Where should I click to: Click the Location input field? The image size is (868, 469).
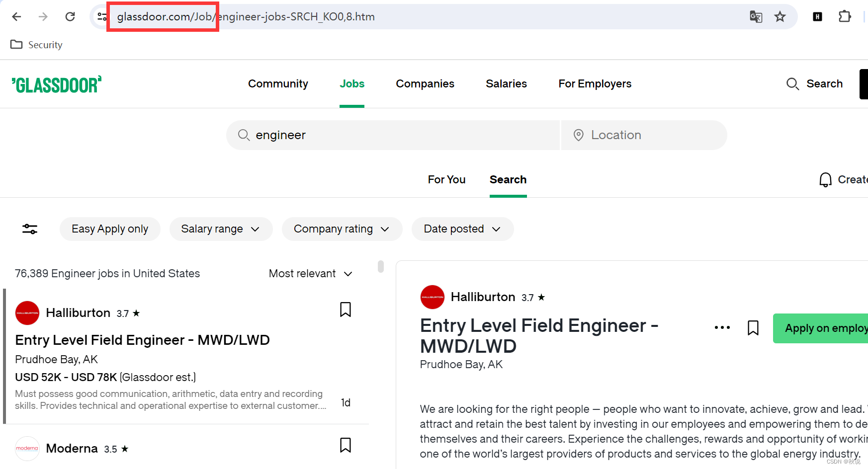coord(644,135)
